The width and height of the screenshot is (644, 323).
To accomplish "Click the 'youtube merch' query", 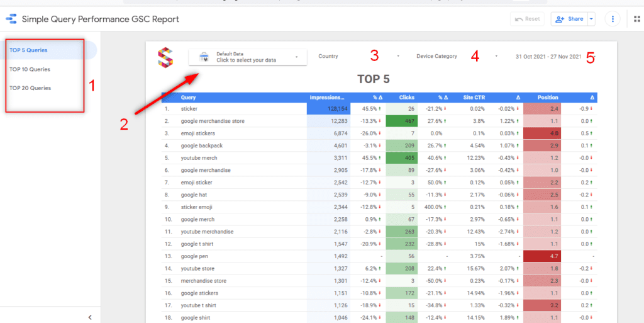I will 199,158.
